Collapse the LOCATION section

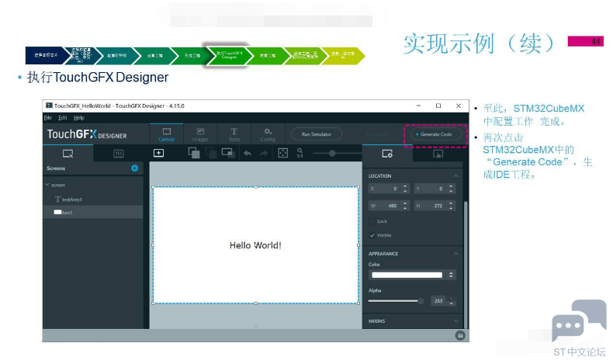(x=455, y=176)
